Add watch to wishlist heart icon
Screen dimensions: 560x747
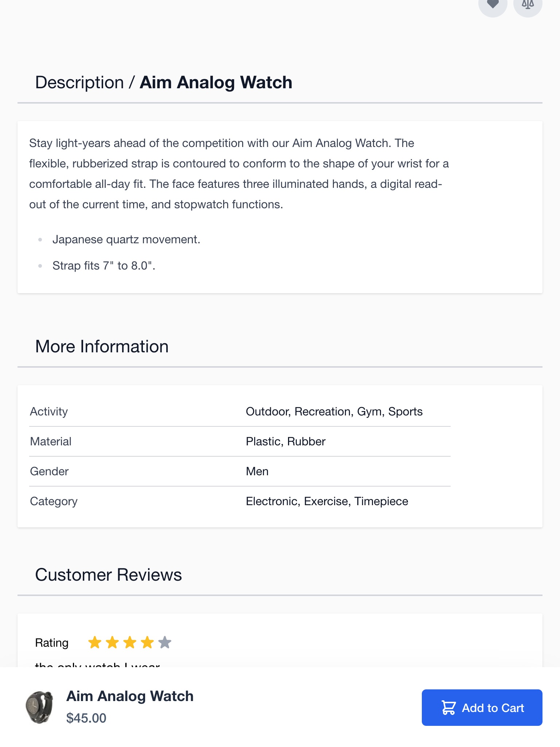point(493,4)
